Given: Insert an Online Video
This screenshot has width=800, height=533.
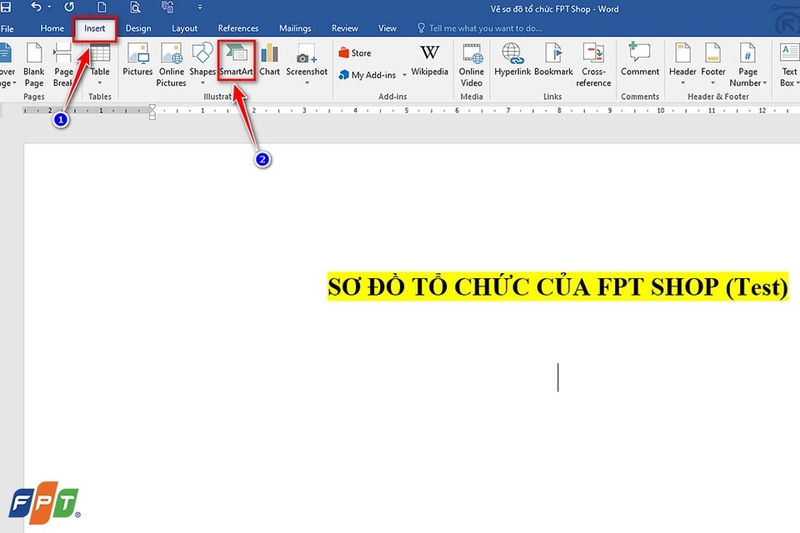Looking at the screenshot, I should tap(471, 65).
